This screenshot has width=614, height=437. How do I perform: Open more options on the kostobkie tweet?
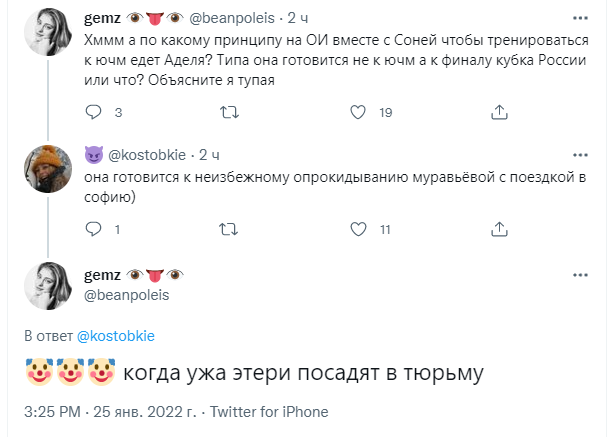pos(582,155)
